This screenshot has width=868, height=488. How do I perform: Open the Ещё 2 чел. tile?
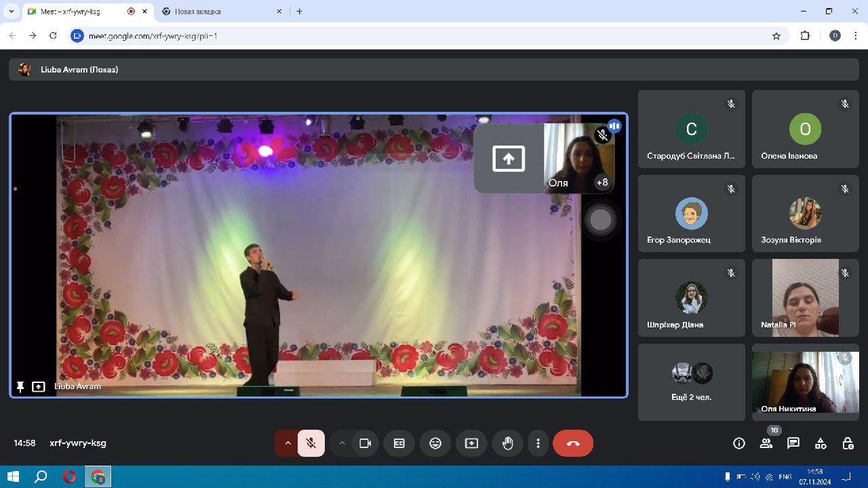(x=692, y=382)
